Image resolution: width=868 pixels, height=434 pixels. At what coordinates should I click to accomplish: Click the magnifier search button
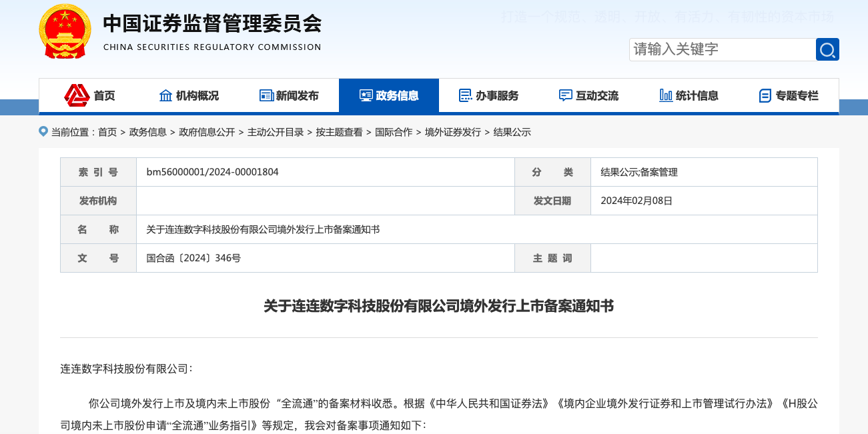(x=827, y=49)
